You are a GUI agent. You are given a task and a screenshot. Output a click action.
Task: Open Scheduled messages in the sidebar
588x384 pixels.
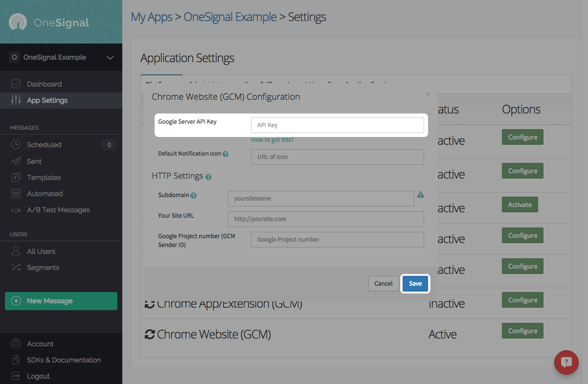pos(44,145)
